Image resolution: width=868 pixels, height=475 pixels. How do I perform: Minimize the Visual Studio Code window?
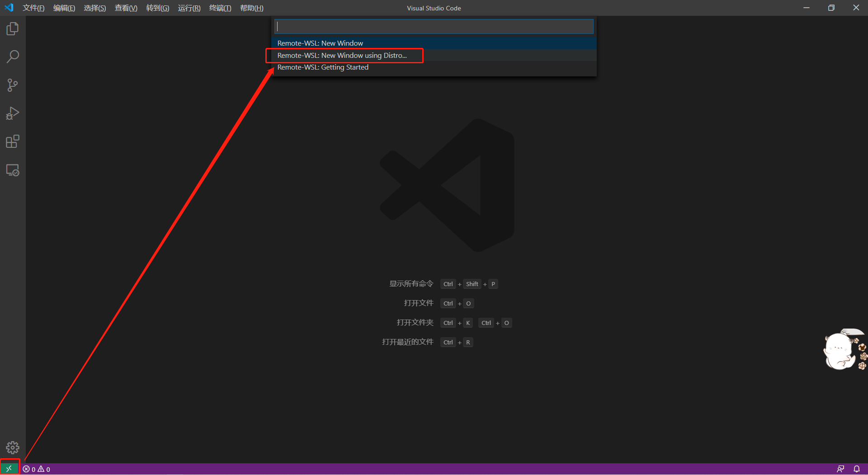click(x=807, y=8)
